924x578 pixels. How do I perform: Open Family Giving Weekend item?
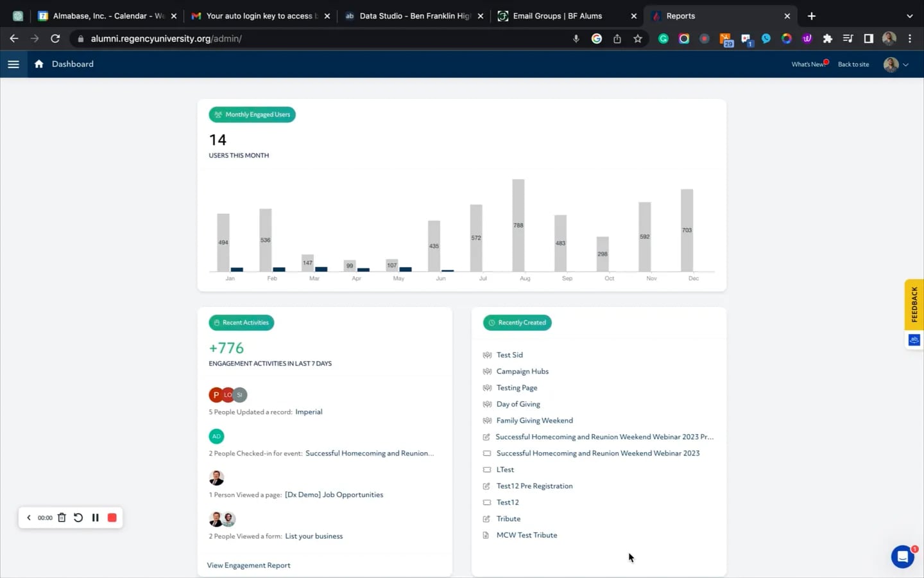tap(535, 421)
